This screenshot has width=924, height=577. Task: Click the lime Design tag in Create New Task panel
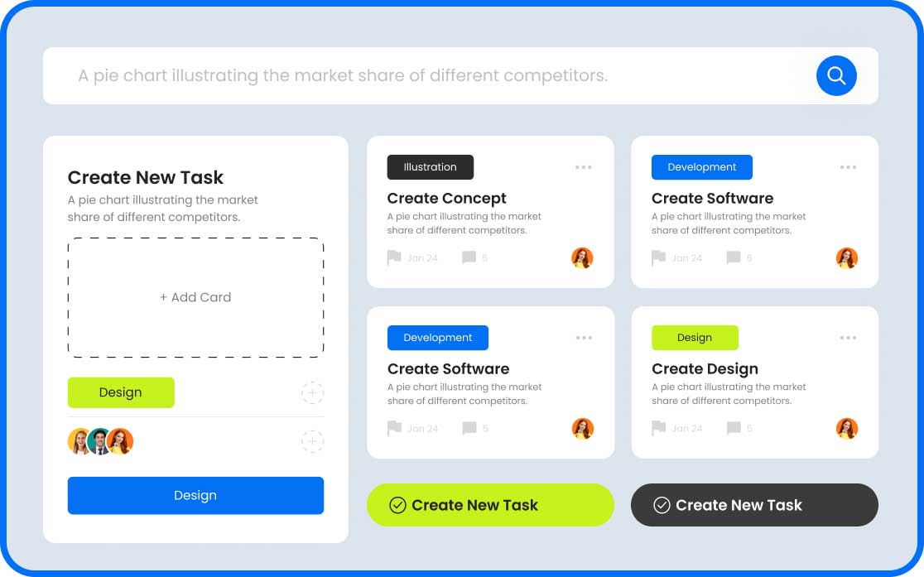pyautogui.click(x=121, y=392)
